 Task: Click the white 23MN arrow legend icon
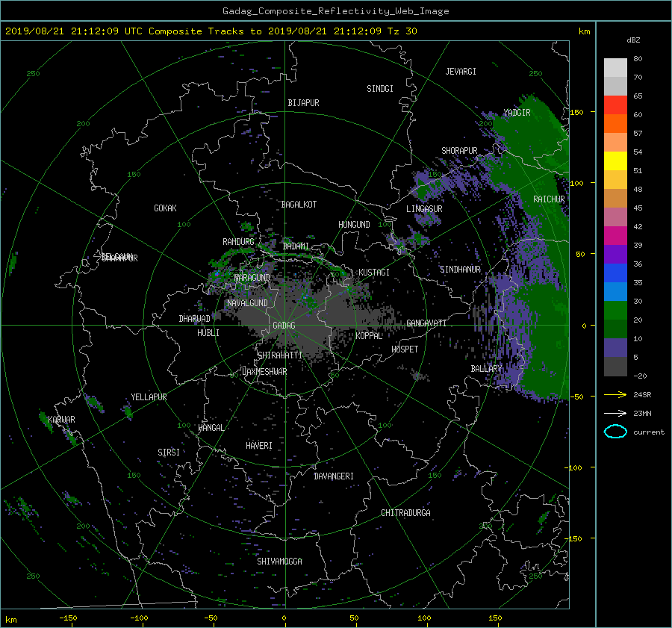[615, 413]
